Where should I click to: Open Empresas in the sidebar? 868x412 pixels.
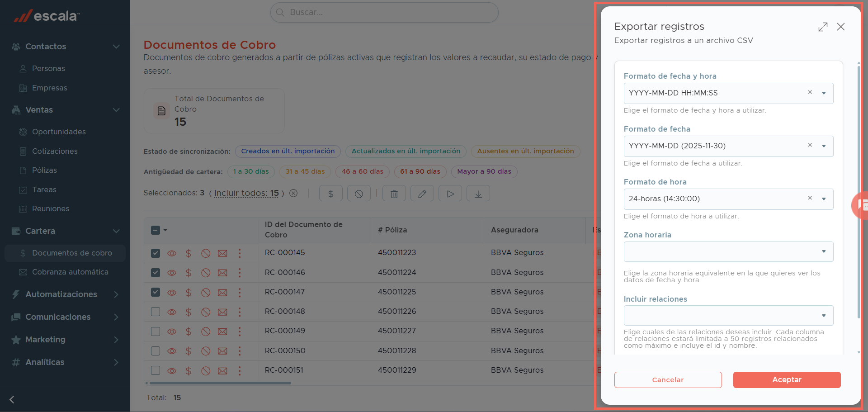click(x=50, y=88)
